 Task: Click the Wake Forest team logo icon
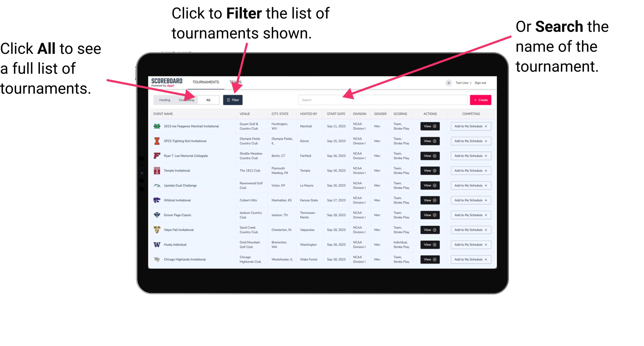(x=157, y=259)
